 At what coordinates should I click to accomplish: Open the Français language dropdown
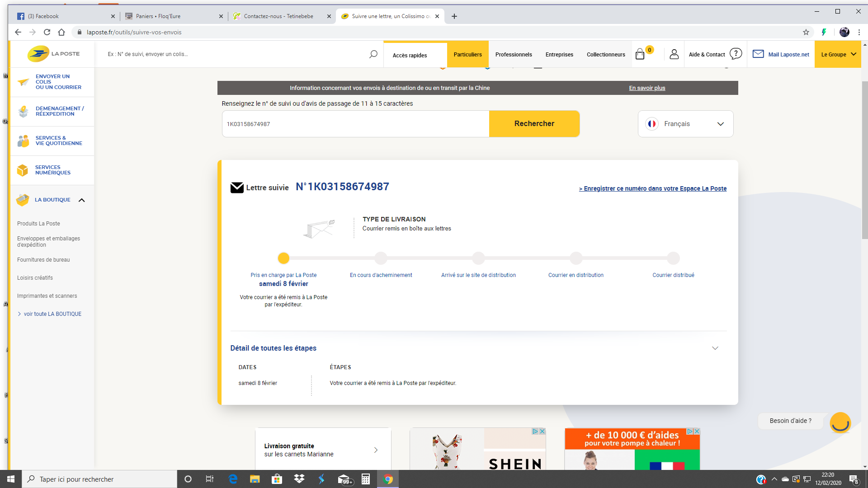[685, 124]
